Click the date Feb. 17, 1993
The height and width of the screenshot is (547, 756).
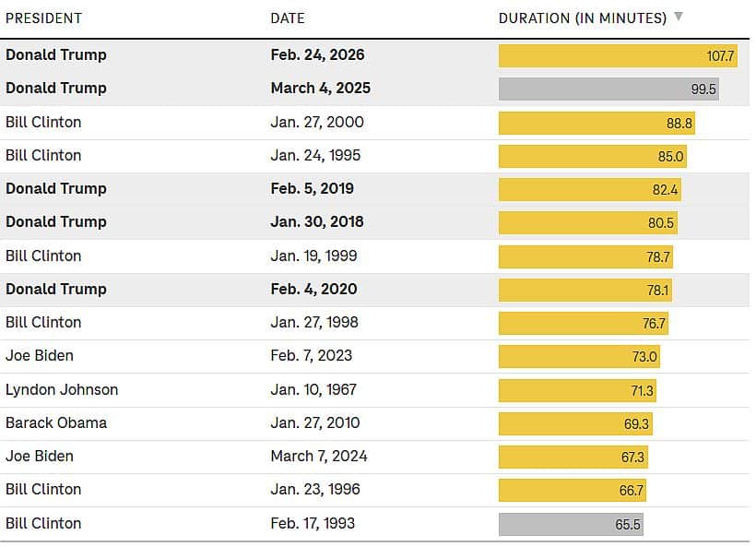(313, 524)
